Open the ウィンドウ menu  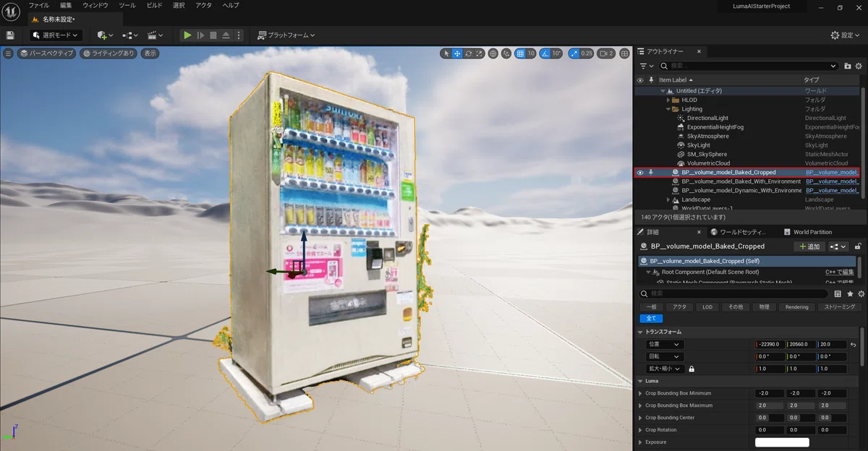(x=95, y=6)
